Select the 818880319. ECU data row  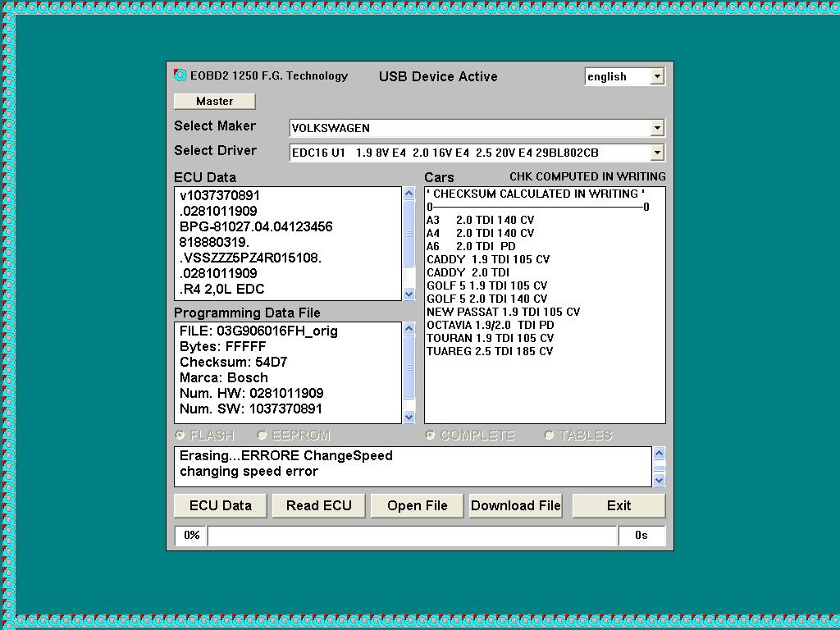[214, 242]
